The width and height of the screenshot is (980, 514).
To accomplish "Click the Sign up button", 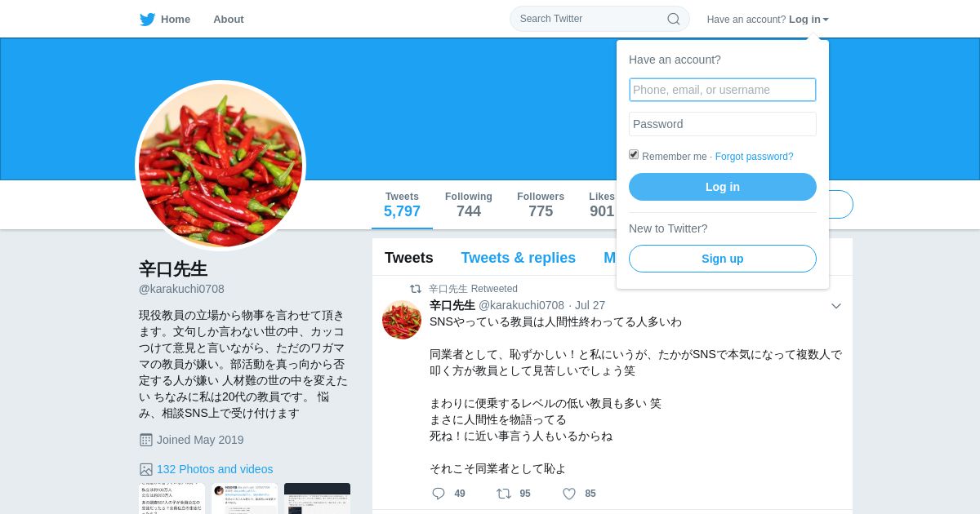I will tap(723, 259).
